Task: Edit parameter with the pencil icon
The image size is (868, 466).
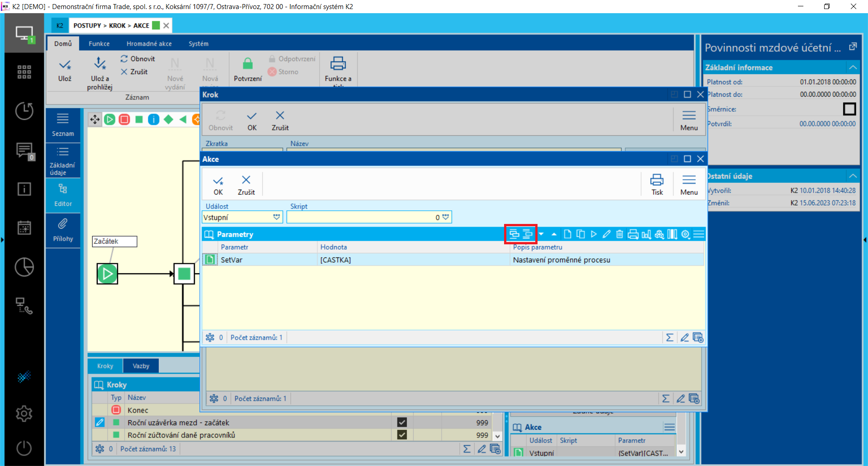Action: [607, 234]
